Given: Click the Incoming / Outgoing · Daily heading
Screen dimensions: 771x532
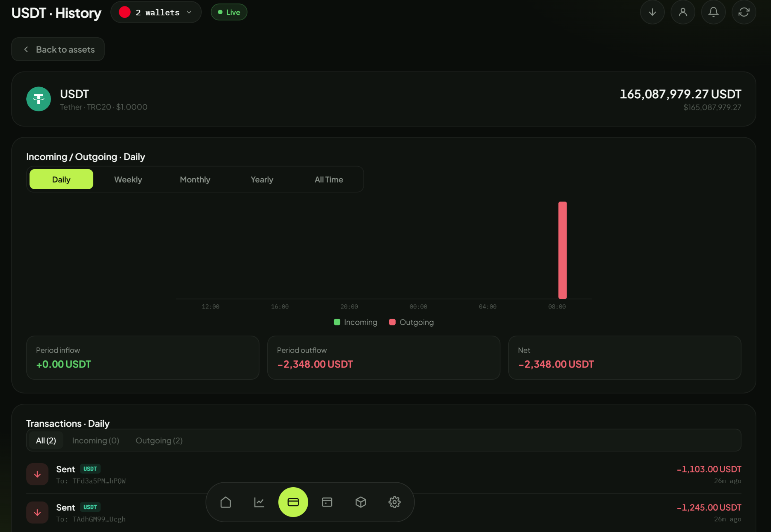Looking at the screenshot, I should pos(85,157).
